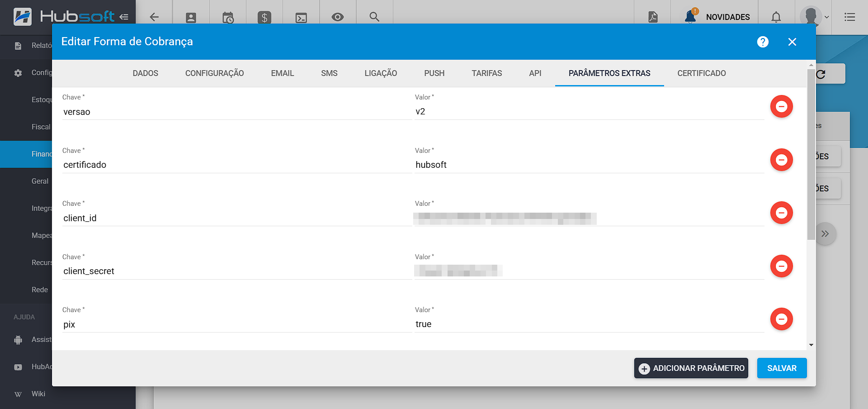Edit the Chave field containing client_id
This screenshot has width=868, height=409.
(237, 218)
